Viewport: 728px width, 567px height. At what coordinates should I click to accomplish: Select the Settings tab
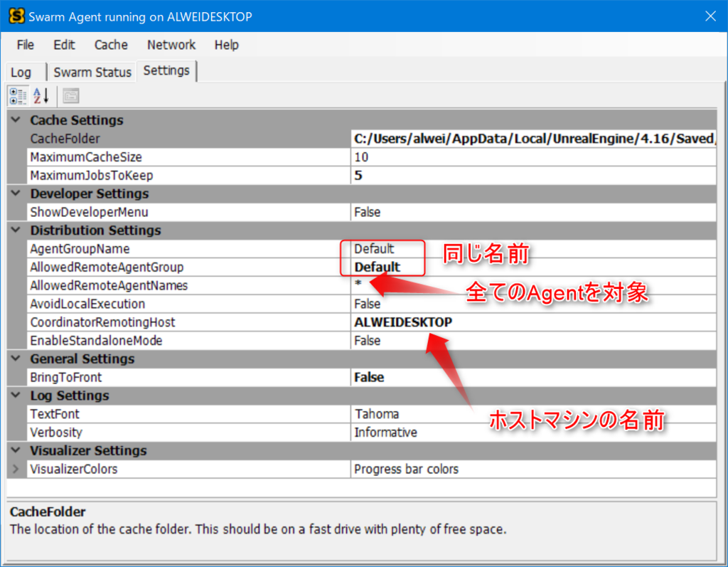pos(166,70)
